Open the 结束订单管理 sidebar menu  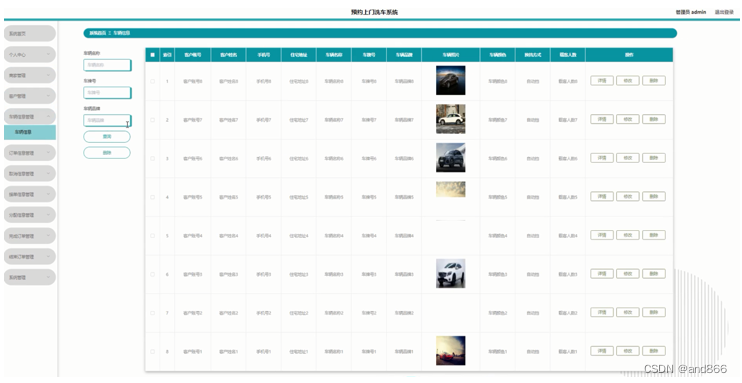point(29,257)
